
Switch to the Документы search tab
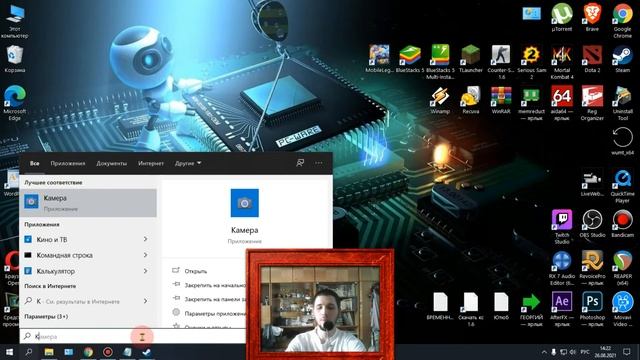111,163
